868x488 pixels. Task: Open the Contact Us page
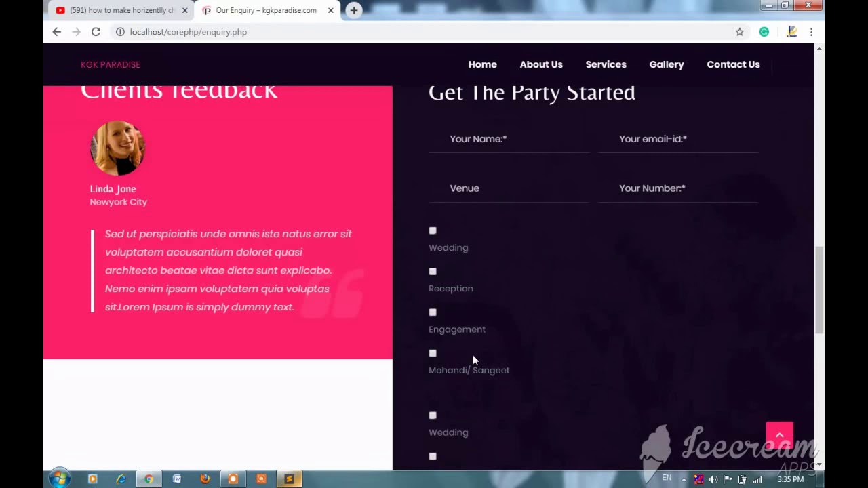tap(733, 64)
